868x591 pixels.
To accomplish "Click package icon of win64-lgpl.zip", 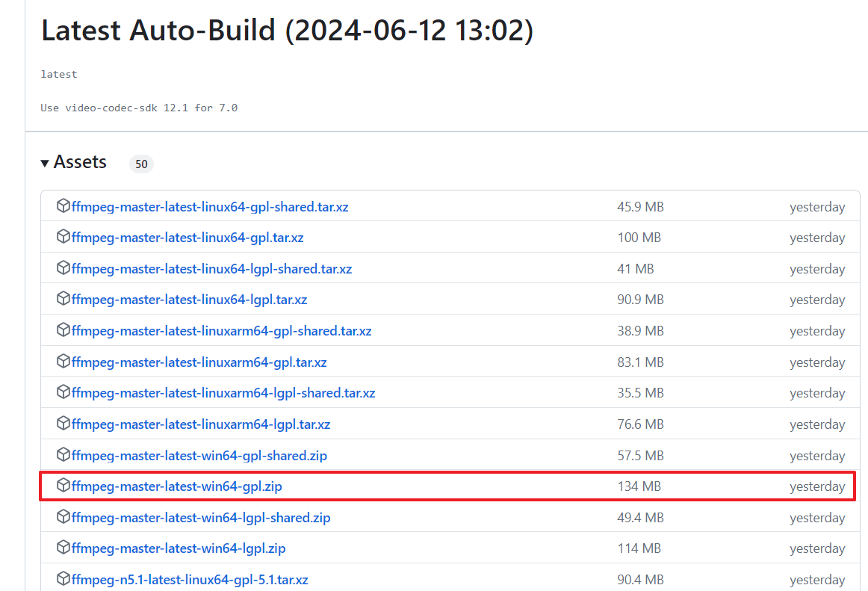I will [63, 547].
